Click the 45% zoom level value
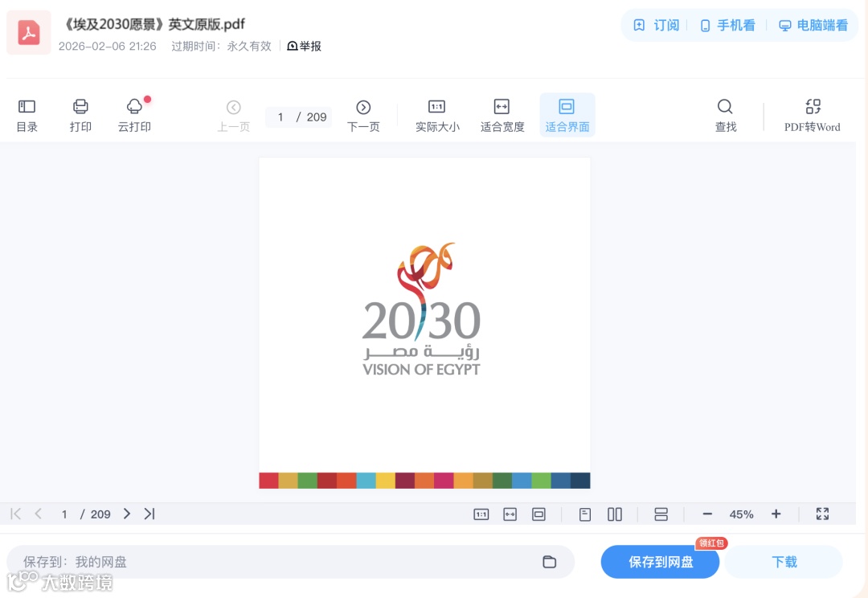 pyautogui.click(x=741, y=514)
